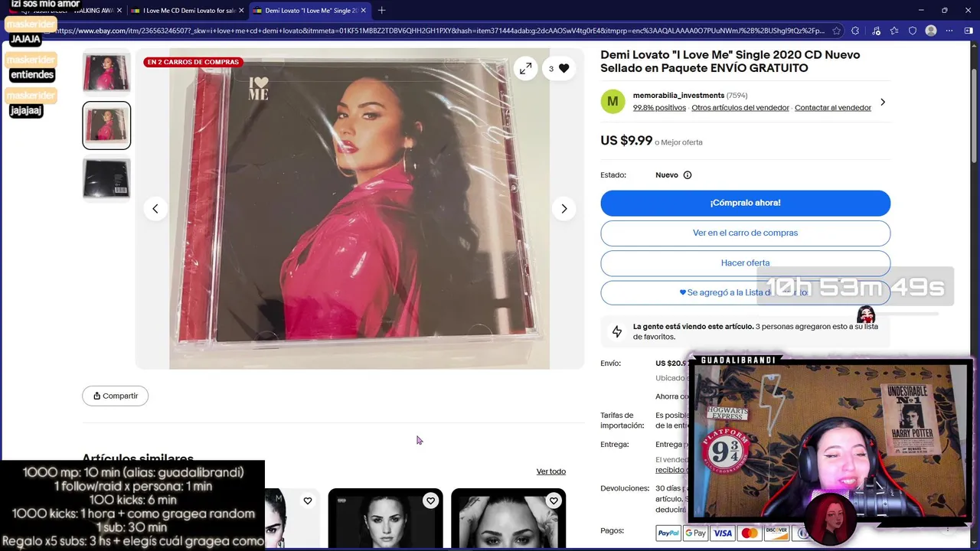Screen dimensions: 980x551
Task: Click the Compartir share button
Action: [116, 396]
